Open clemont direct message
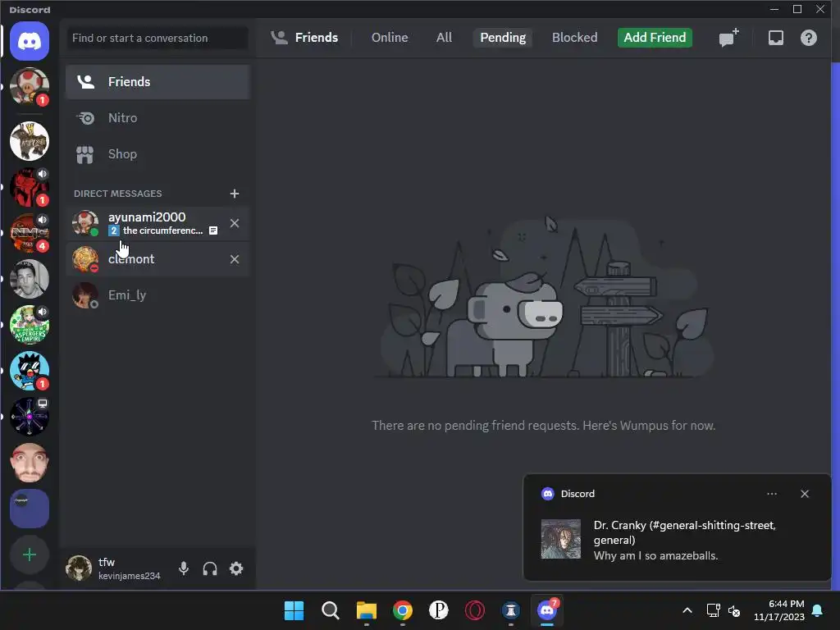Image resolution: width=840 pixels, height=630 pixels. click(x=157, y=259)
